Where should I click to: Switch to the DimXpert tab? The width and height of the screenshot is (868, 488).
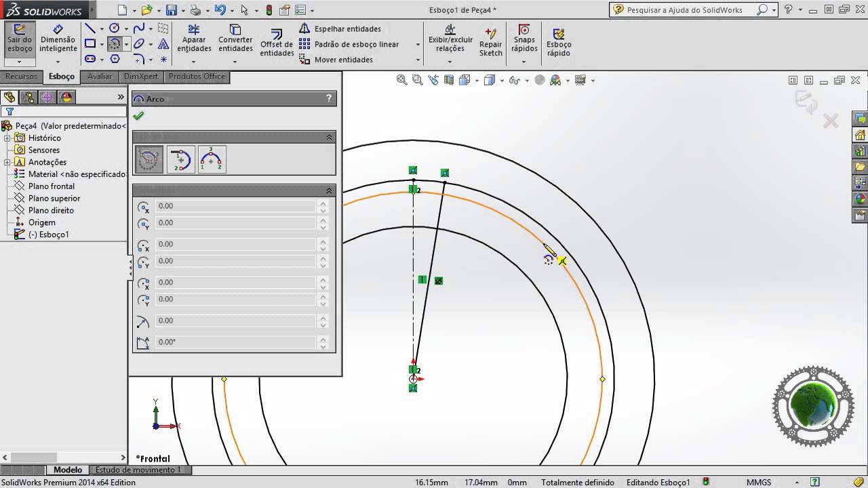(x=142, y=77)
